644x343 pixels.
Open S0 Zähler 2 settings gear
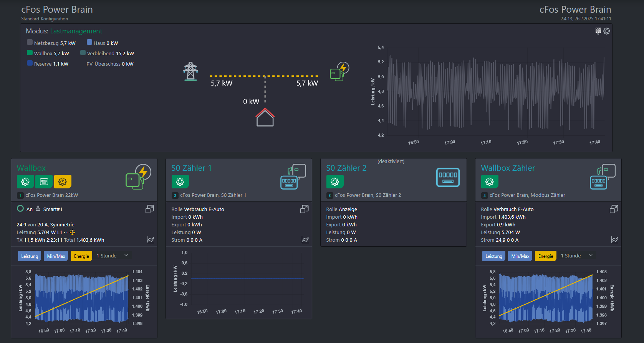tap(334, 181)
